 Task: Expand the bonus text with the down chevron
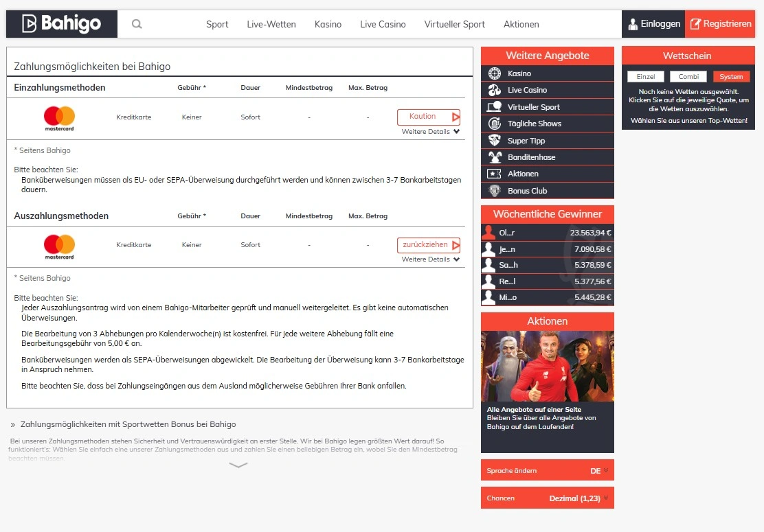(238, 465)
